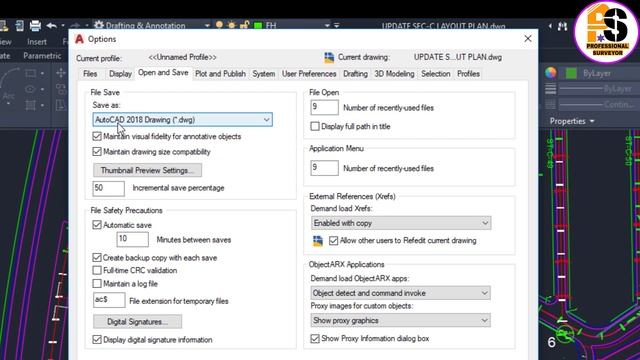Switch to the Display tab

(120, 74)
